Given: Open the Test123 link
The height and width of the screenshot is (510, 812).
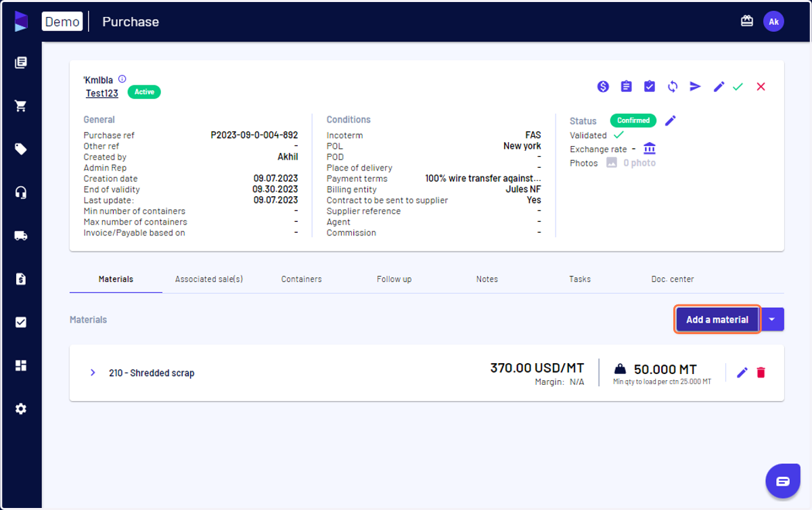Looking at the screenshot, I should (x=102, y=93).
